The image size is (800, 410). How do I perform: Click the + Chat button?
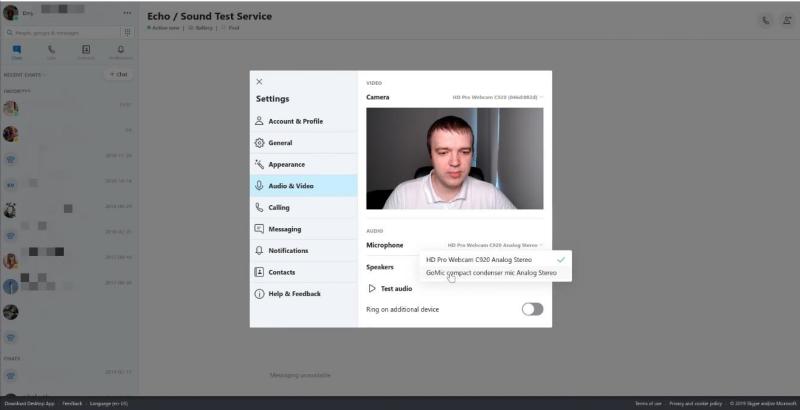[x=119, y=74]
